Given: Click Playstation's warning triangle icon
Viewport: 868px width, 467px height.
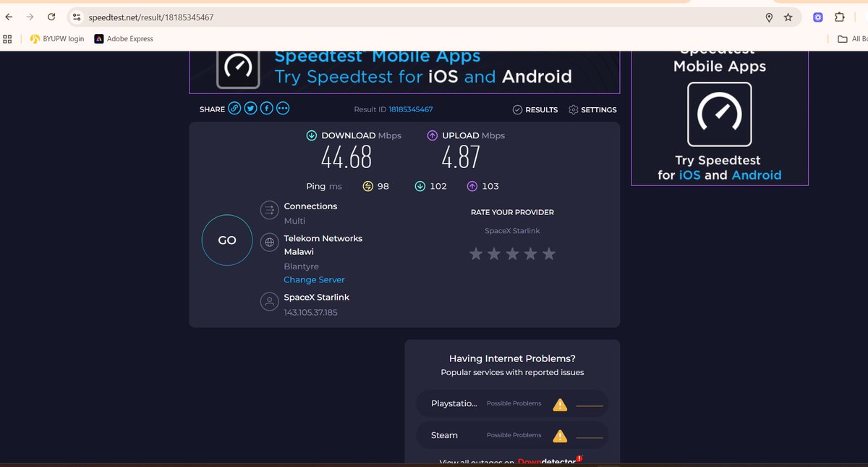Looking at the screenshot, I should [559, 404].
